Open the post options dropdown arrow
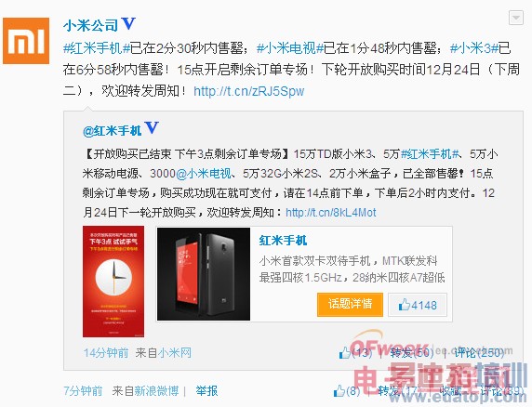 click(515, 18)
